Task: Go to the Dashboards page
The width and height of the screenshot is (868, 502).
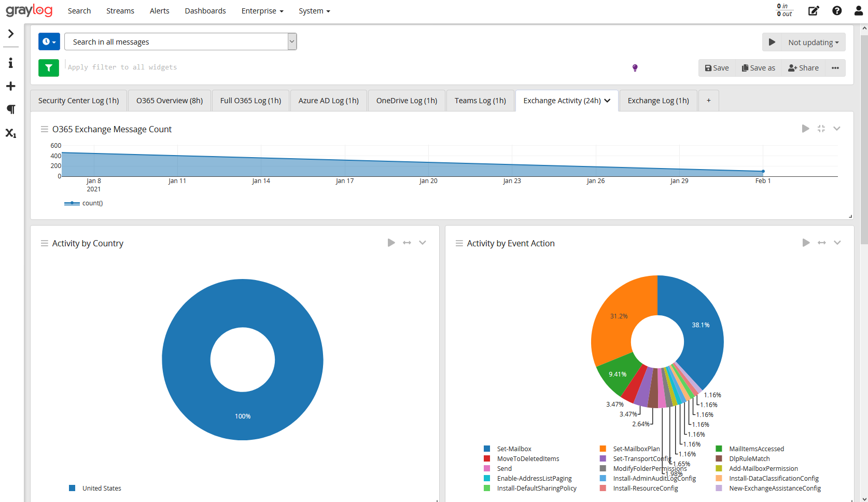Action: (x=205, y=11)
